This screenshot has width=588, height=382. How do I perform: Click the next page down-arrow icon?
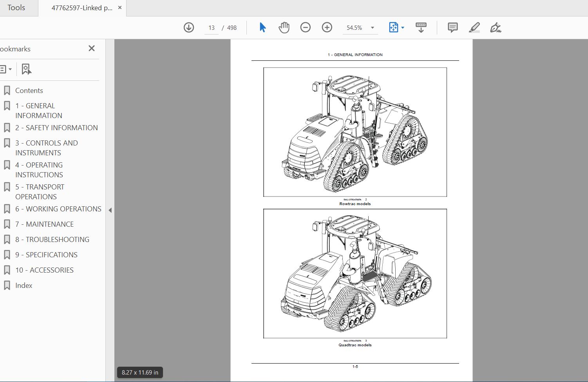point(189,27)
